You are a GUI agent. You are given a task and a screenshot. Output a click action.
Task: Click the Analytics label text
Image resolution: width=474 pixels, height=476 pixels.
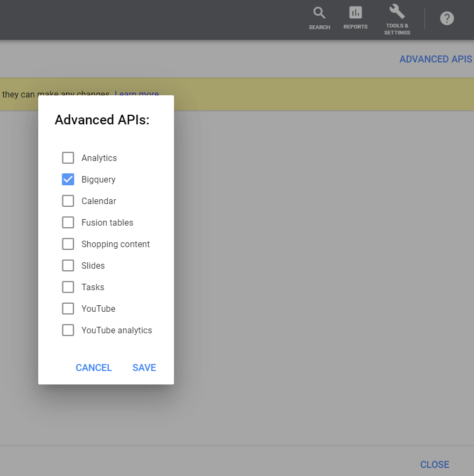point(99,158)
